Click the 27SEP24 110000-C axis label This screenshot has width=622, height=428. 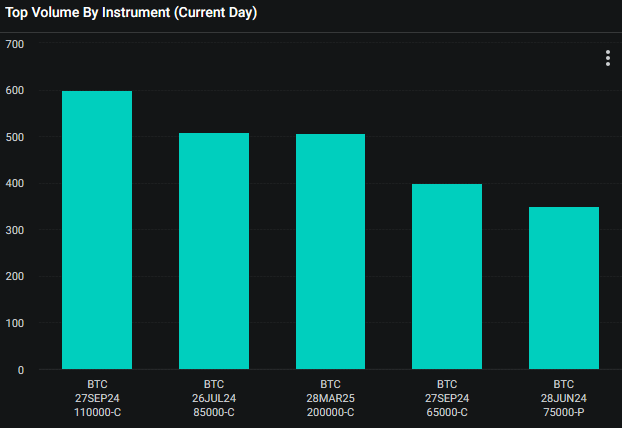(97, 398)
